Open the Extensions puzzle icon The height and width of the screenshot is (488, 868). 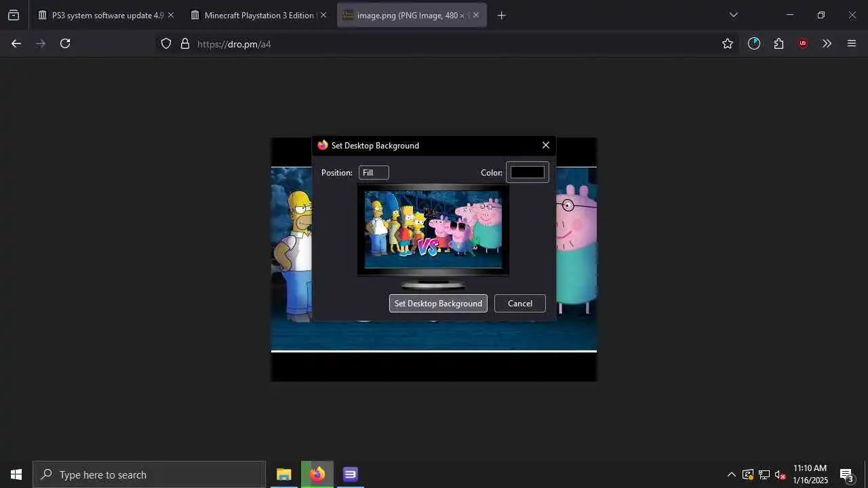[x=778, y=43]
